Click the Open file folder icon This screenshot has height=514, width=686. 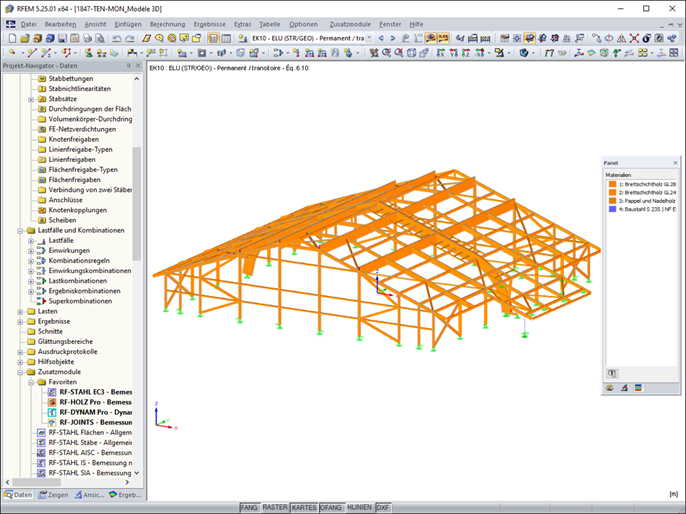click(24, 38)
